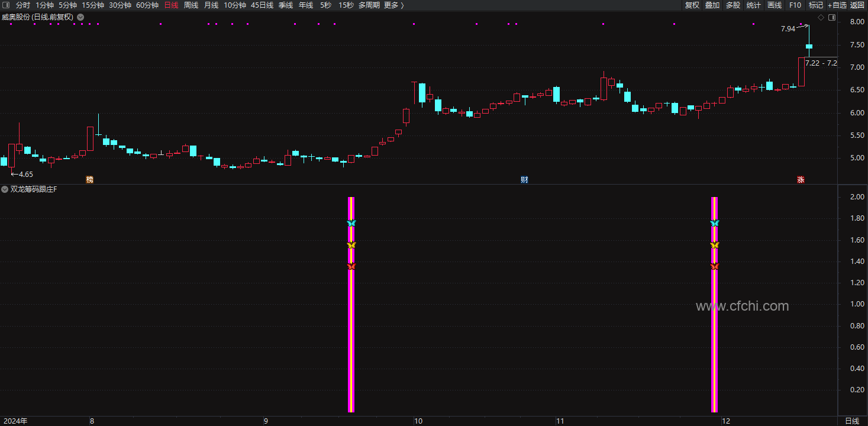Select the 1分钟 period tab
Viewport: 868px width, 426px height.
coord(44,5)
